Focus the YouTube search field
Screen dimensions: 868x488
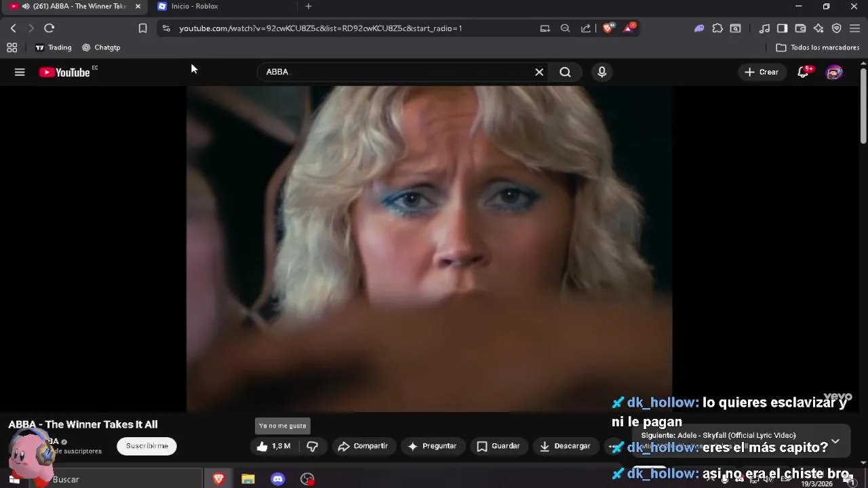point(397,72)
